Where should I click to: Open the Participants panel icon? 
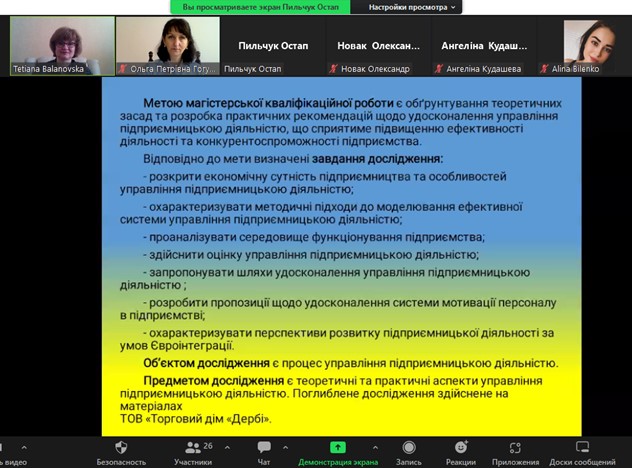point(193,447)
